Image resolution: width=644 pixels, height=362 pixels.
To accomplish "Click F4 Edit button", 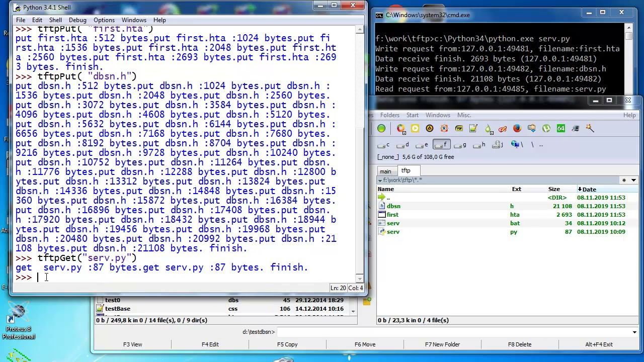I will (x=210, y=344).
